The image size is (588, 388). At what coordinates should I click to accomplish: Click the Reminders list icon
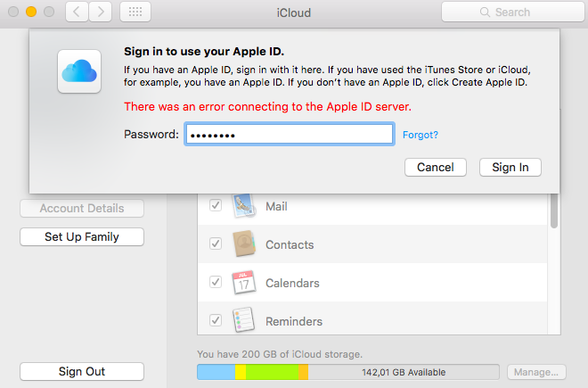(244, 320)
